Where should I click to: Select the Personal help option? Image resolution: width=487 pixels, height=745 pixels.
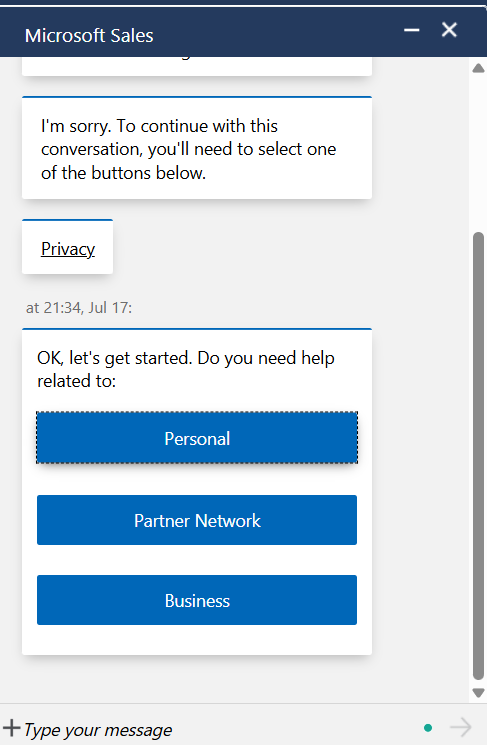(197, 438)
